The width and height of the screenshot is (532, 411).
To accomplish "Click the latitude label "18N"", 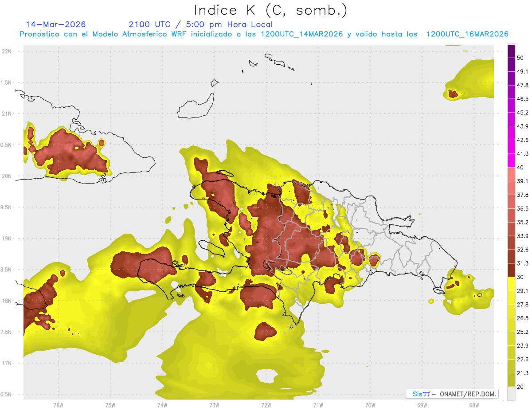I will (x=8, y=301).
